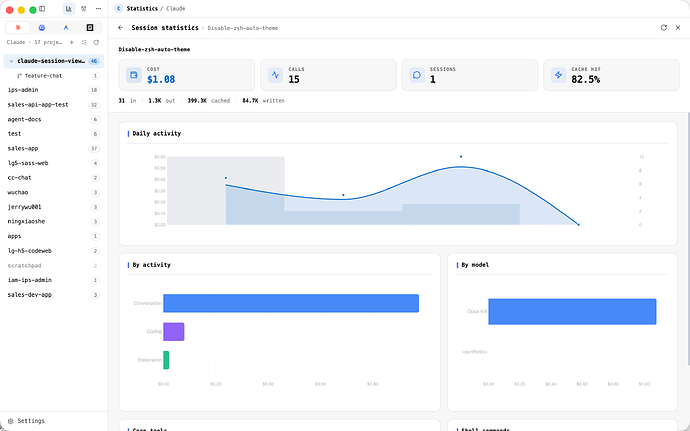Add a project with the plus icon
Viewport: 690px width, 431px height.
tap(72, 42)
